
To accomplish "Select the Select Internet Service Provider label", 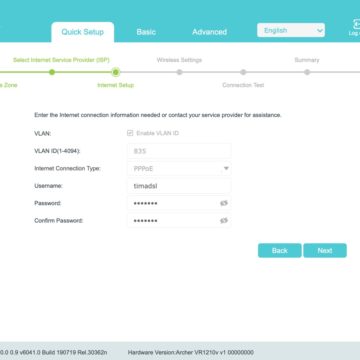I will coord(61,60).
